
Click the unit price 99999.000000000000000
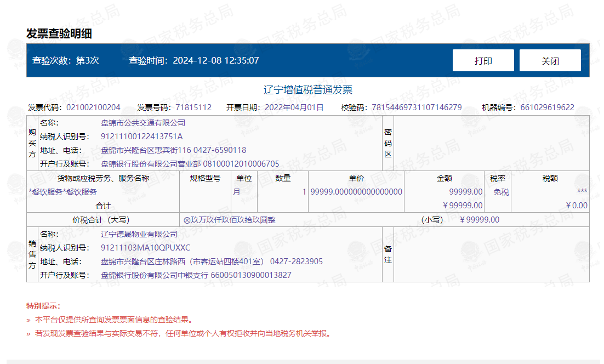[x=356, y=192]
